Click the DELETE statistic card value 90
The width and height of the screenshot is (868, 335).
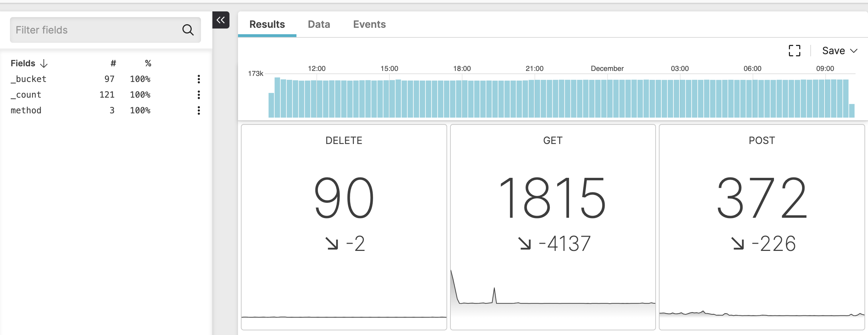pyautogui.click(x=344, y=198)
